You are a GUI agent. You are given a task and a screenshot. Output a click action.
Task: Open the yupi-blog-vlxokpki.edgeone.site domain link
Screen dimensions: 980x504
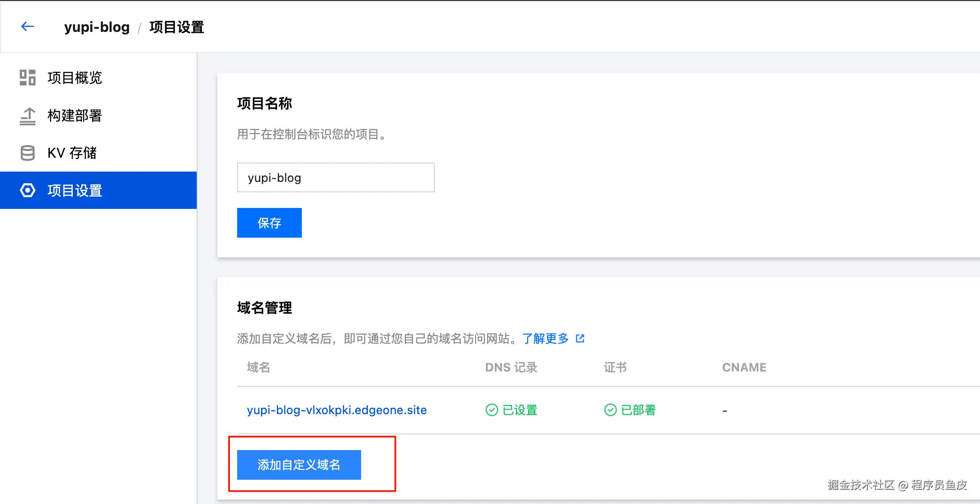pos(336,410)
